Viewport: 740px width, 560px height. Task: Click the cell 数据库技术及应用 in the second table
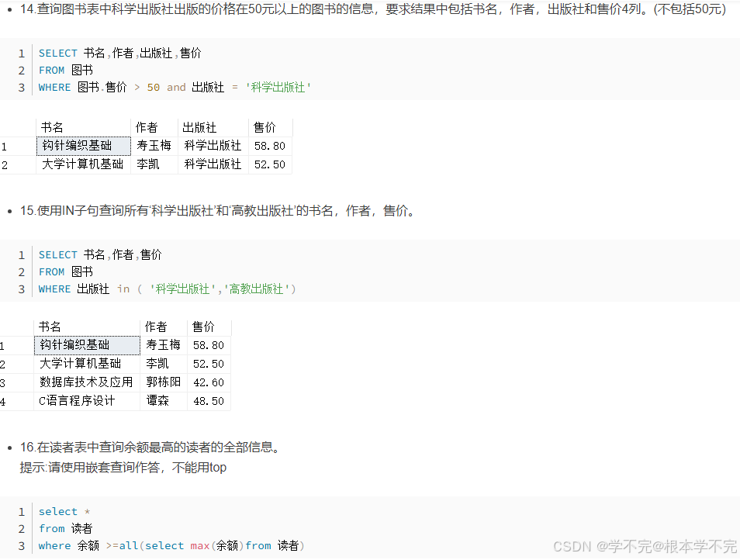tap(85, 382)
